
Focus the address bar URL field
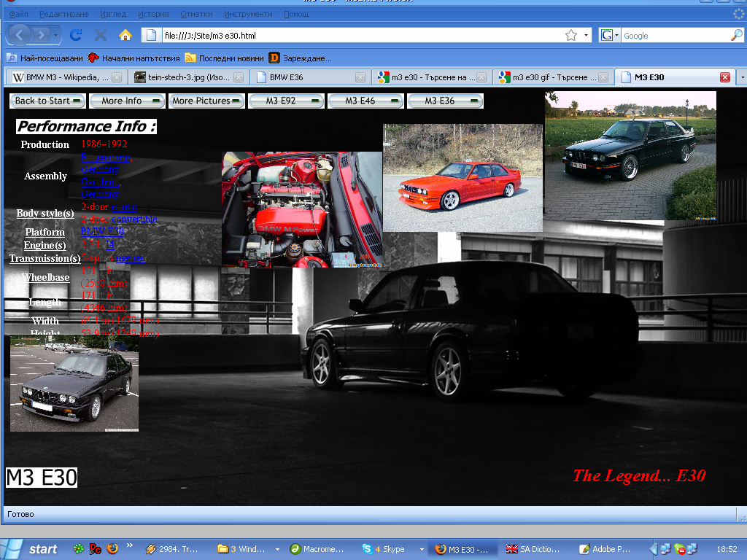click(x=362, y=35)
